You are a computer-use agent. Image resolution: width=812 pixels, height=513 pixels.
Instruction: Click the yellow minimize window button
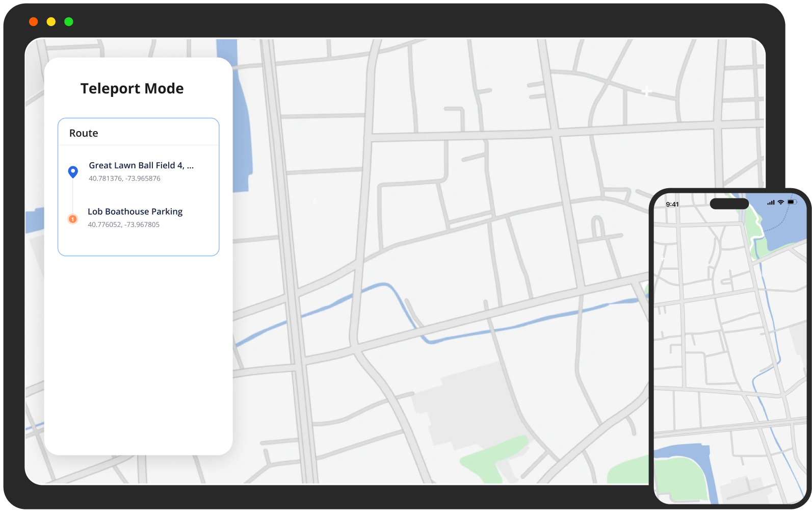pos(51,21)
